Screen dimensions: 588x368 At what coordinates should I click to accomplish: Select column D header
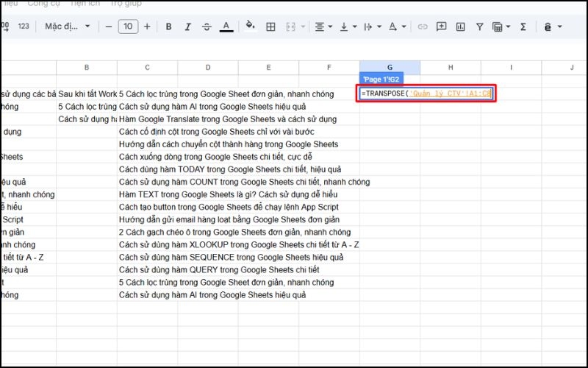[208, 68]
